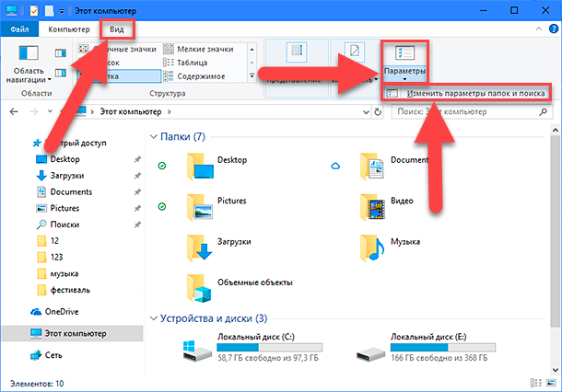Open Desktop in Quick access sidebar
The width and height of the screenshot is (562, 392).
[x=64, y=159]
